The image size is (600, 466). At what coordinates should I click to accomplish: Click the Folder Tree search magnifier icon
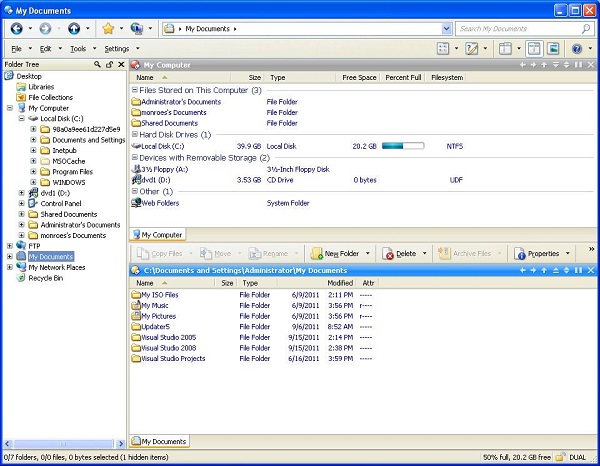coord(98,64)
